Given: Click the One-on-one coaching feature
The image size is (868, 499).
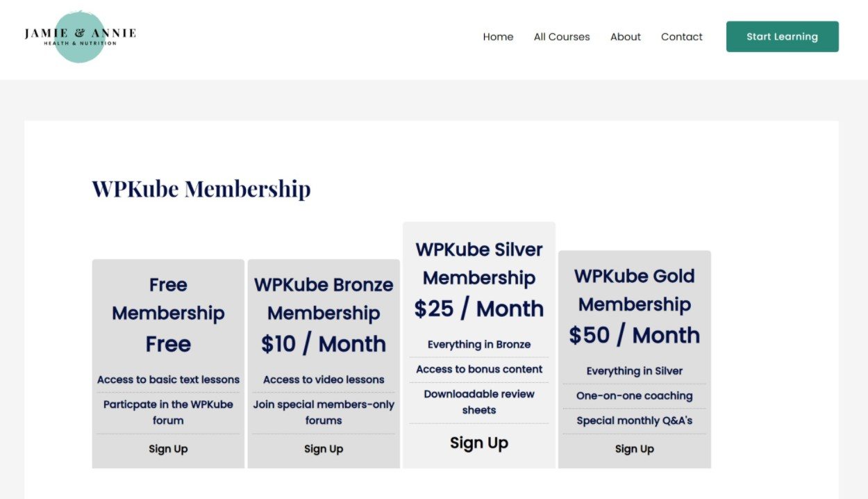Looking at the screenshot, I should 635,395.
